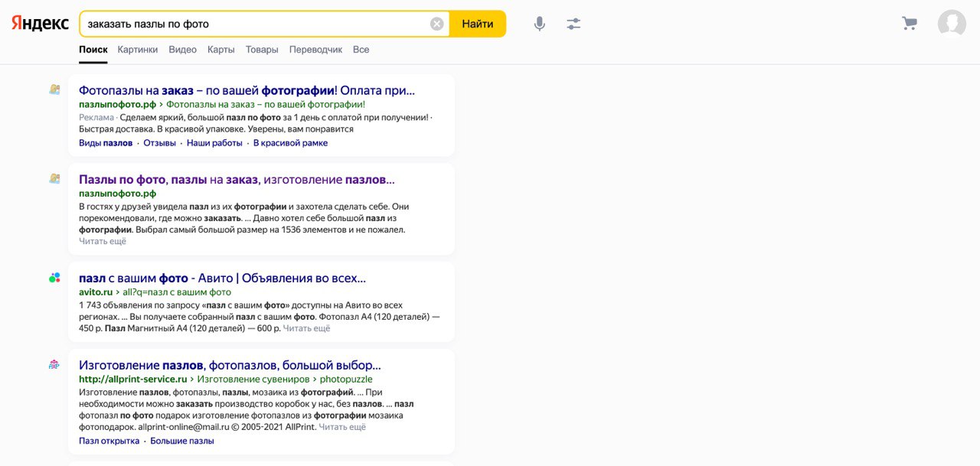980x466 pixels.
Task: Click favicon next to Пазлы по фото result
Action: [54, 179]
